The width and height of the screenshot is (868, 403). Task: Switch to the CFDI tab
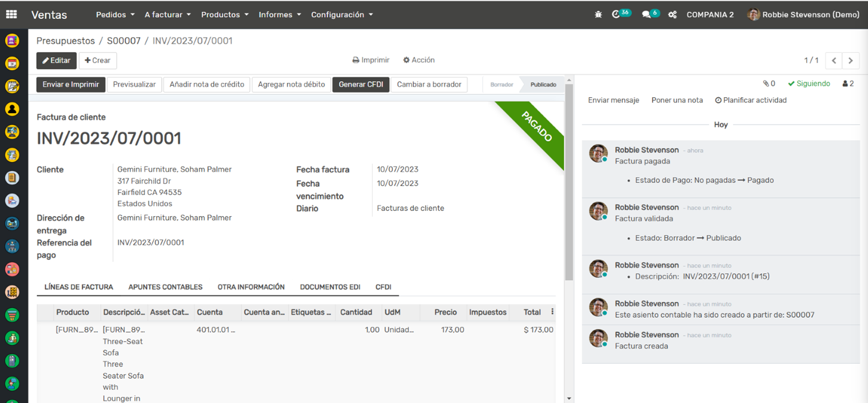(383, 287)
